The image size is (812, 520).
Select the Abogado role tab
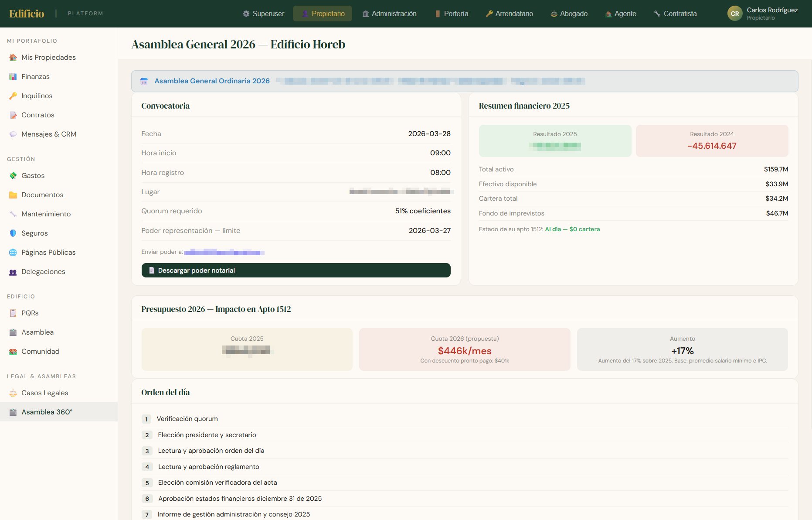tap(569, 14)
